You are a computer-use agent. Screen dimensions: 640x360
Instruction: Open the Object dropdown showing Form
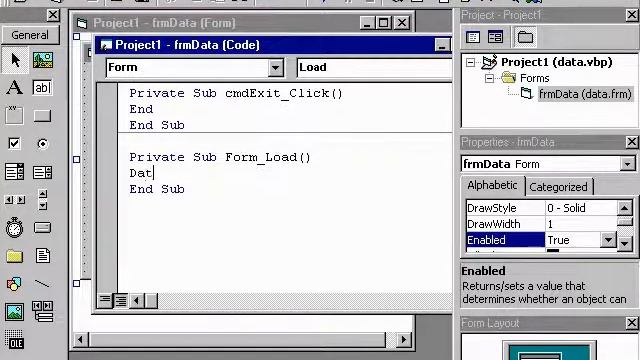pyautogui.click(x=276, y=67)
